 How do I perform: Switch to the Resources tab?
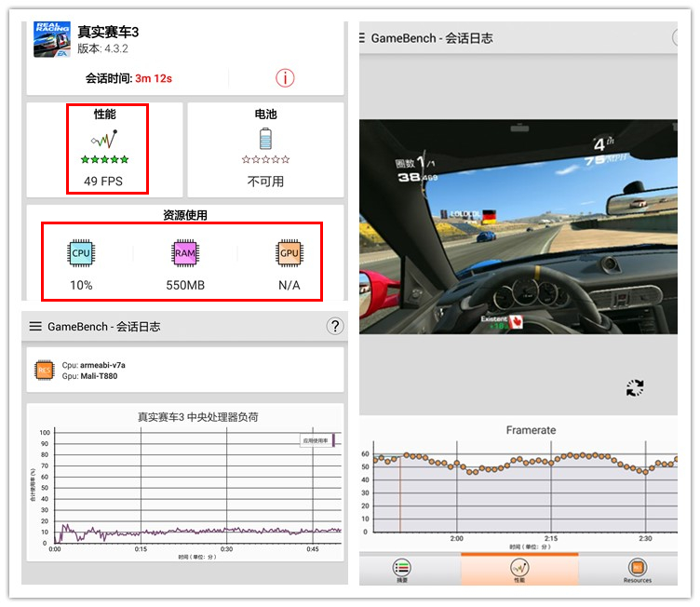point(638,570)
